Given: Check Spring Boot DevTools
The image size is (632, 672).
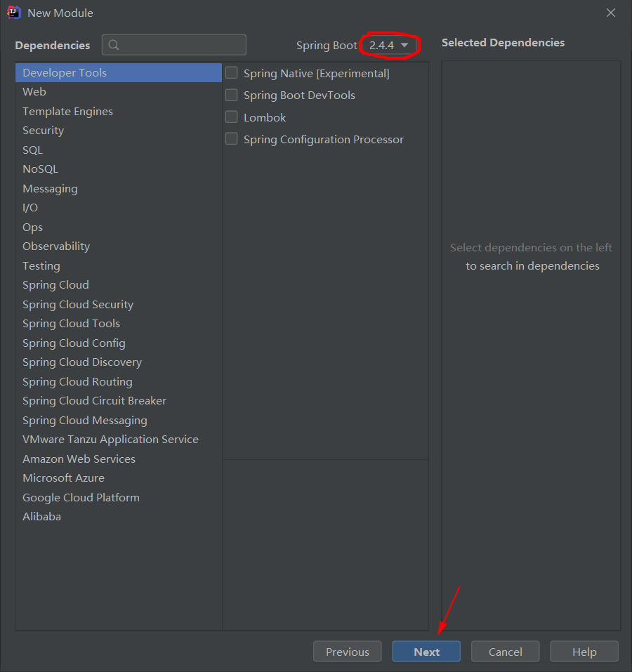Looking at the screenshot, I should (231, 95).
